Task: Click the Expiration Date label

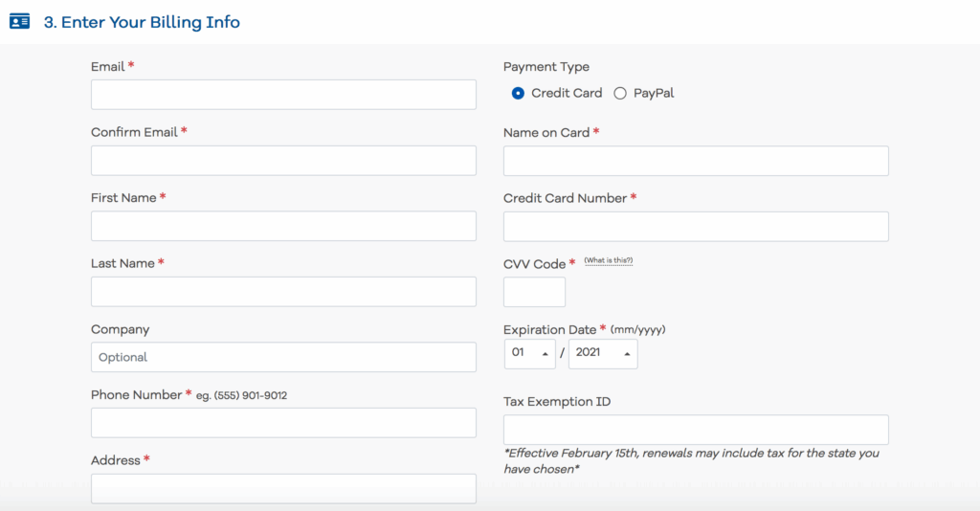Action: point(549,329)
